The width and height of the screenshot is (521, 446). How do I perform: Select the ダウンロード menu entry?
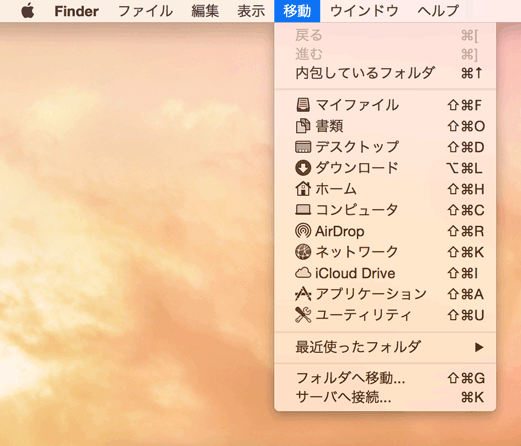[357, 168]
